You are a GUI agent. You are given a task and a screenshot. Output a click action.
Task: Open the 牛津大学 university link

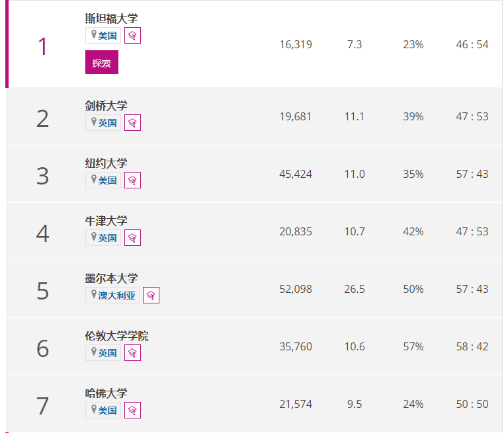pos(106,221)
